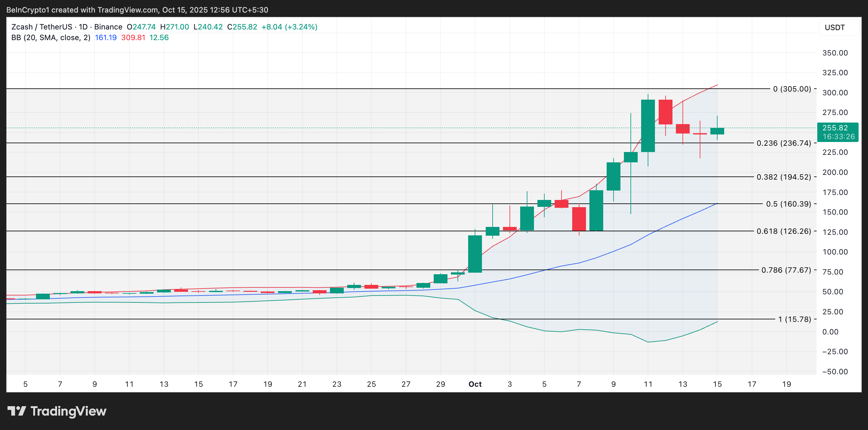Click the Oct label on the time axis
The width and height of the screenshot is (868, 430).
(475, 384)
